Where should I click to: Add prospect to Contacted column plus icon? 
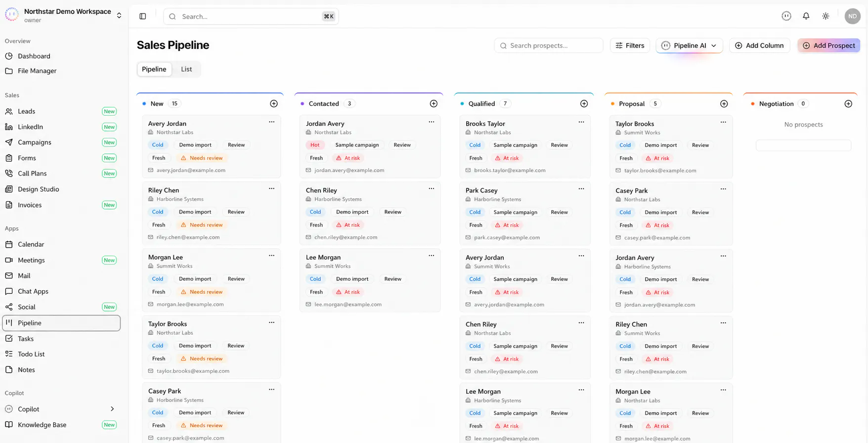tap(434, 104)
